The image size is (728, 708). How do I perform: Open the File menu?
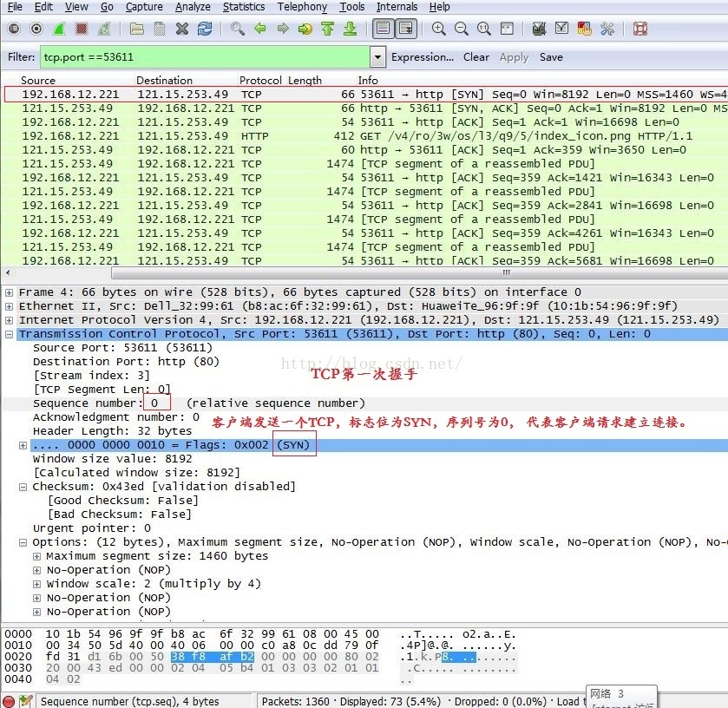(x=15, y=6)
